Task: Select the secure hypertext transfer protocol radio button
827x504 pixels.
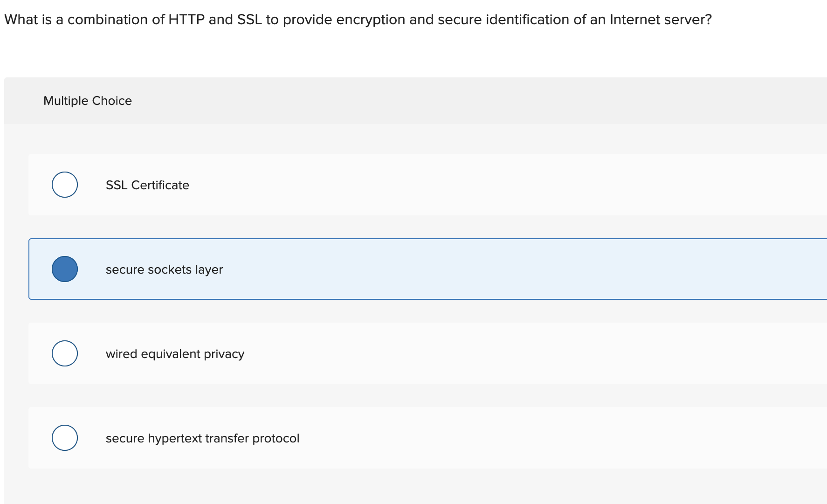Action: (x=64, y=438)
